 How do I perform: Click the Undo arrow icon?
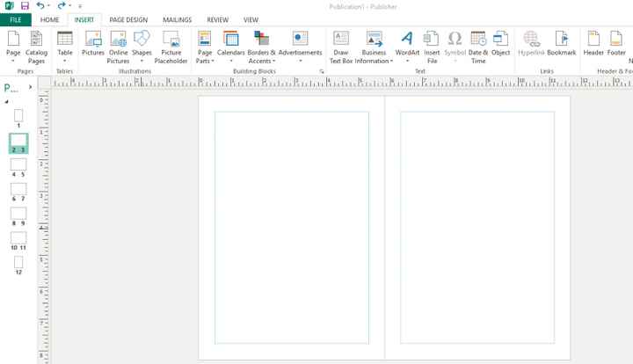[40, 5]
